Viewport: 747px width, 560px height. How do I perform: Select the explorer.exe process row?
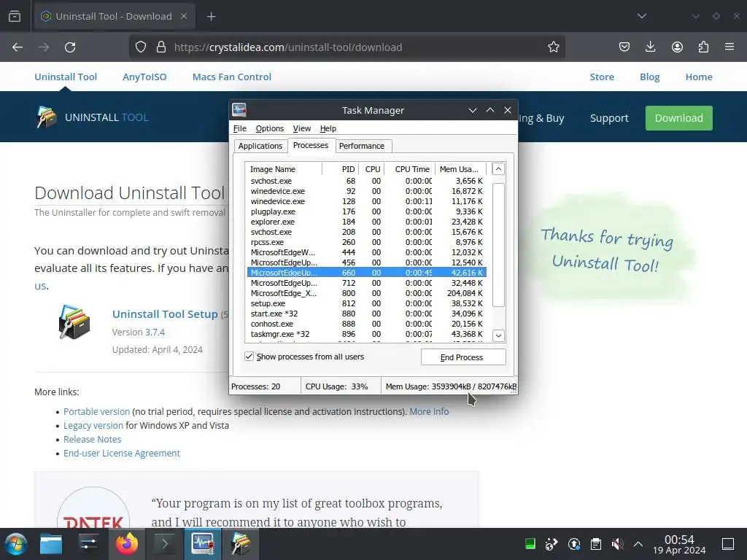pos(366,222)
